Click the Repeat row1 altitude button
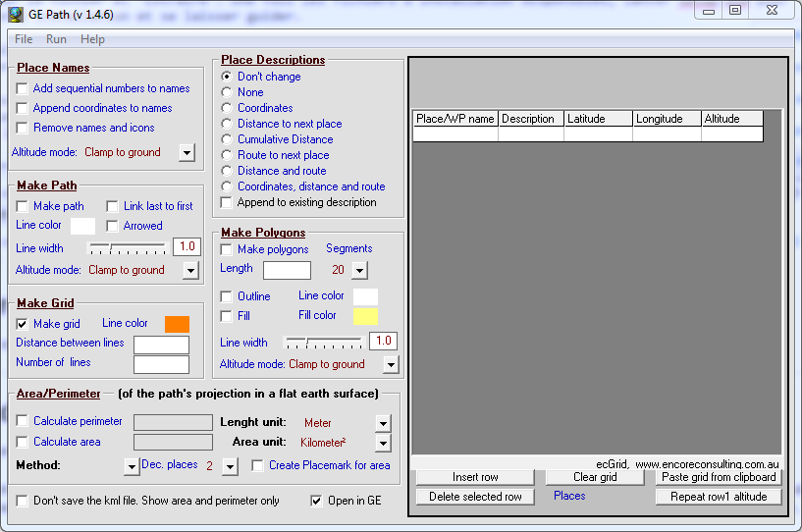 pyautogui.click(x=719, y=497)
